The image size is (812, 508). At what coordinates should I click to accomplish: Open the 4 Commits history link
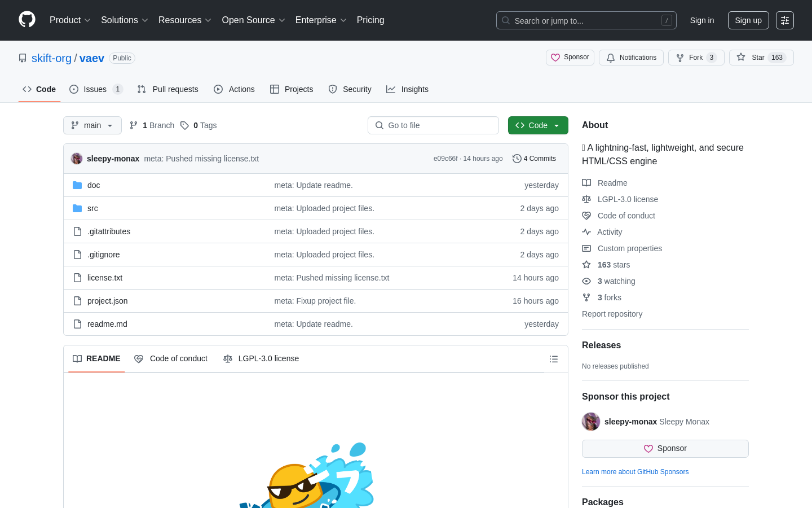coord(535,159)
